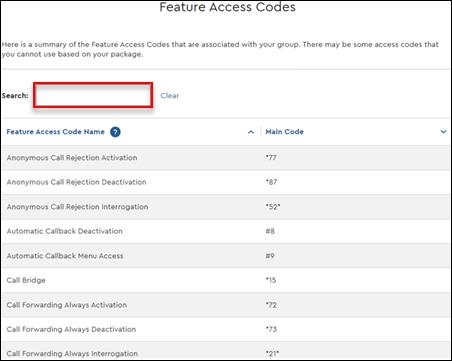Open help icon beside Feature Access Code Name
The width and height of the screenshot is (452, 361).
[115, 132]
